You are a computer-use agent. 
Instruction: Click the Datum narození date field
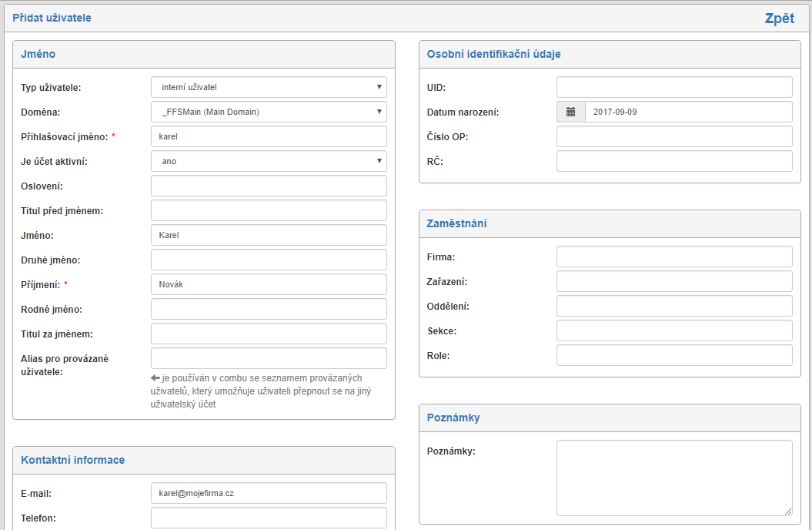click(688, 112)
